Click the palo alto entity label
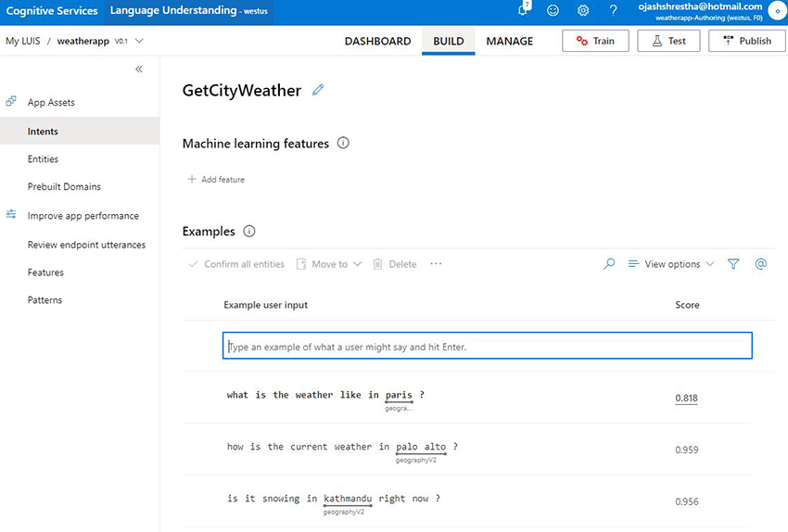This screenshot has height=532, width=788. (x=421, y=447)
